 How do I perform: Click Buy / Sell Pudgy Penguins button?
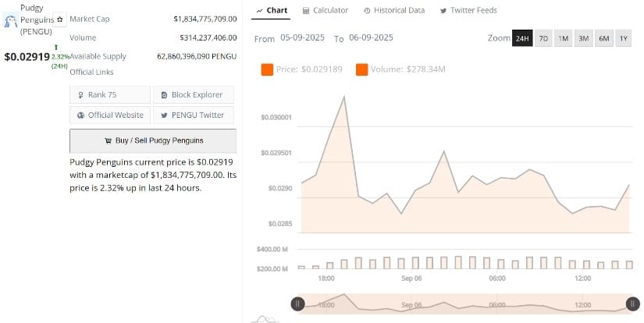coord(153,140)
